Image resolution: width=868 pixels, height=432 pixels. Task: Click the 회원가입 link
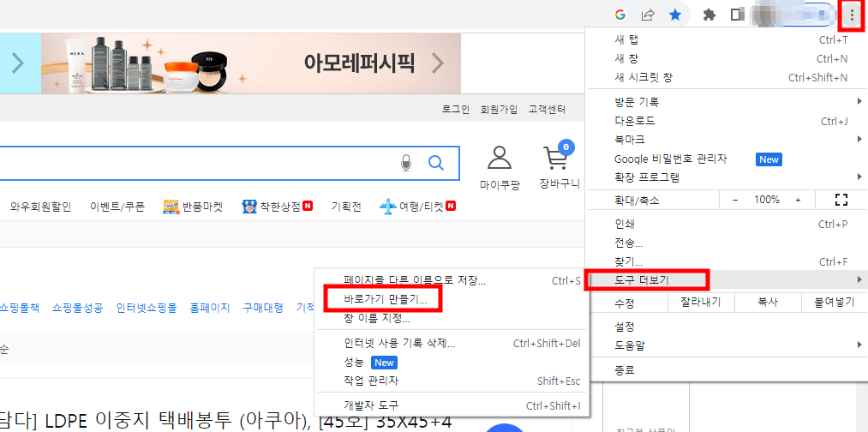(x=499, y=110)
